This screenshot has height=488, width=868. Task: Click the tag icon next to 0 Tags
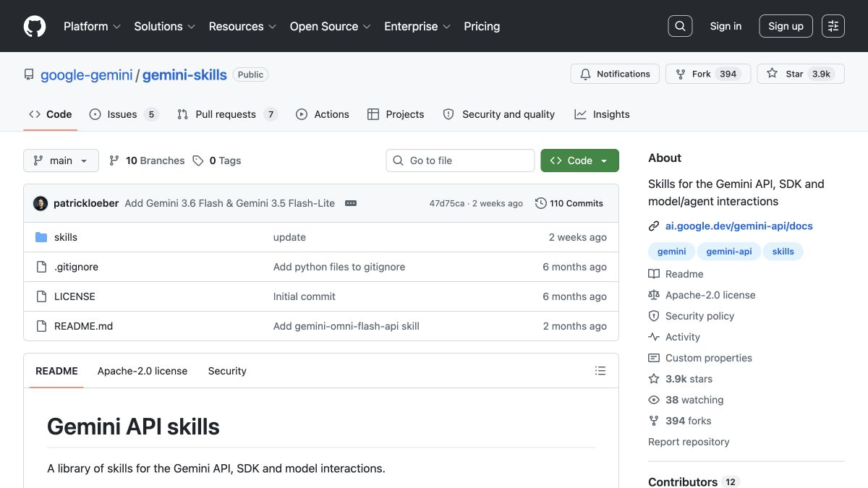(x=198, y=160)
